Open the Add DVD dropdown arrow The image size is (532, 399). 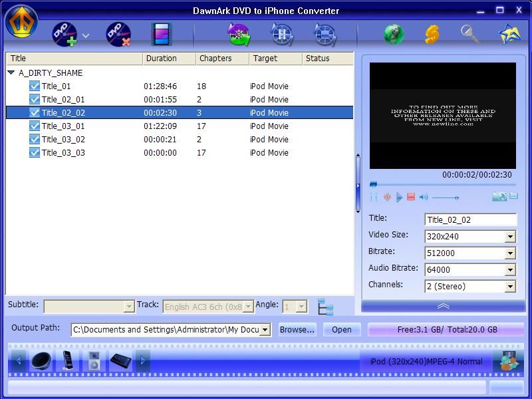86,35
